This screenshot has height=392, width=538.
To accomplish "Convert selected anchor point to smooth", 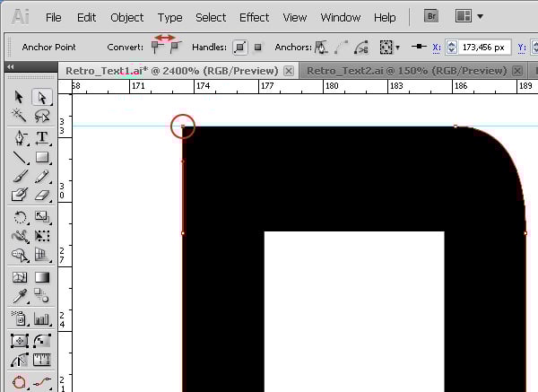I will click(x=175, y=47).
